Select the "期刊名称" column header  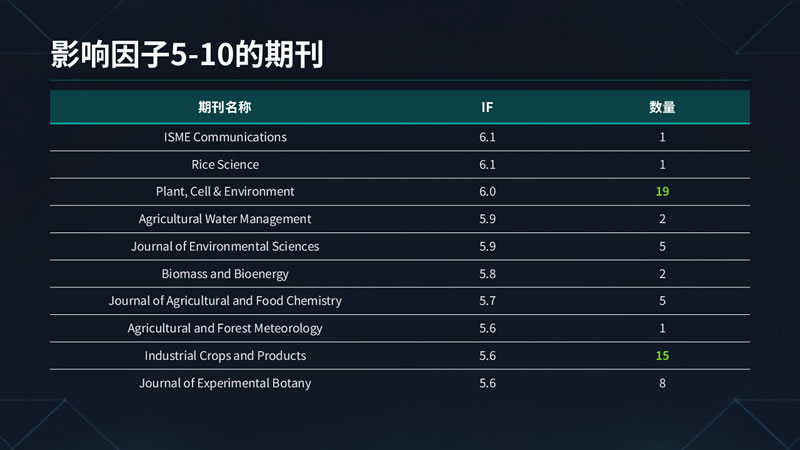point(224,107)
